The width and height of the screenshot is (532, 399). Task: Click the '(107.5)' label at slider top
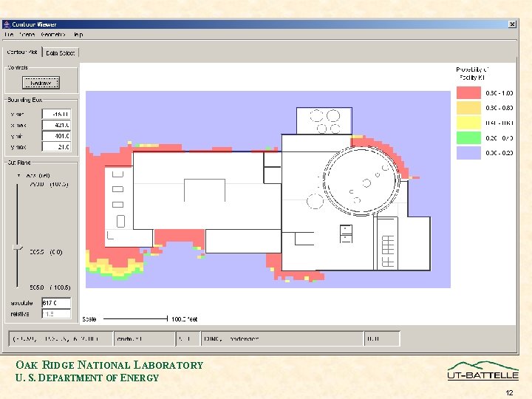point(59,184)
